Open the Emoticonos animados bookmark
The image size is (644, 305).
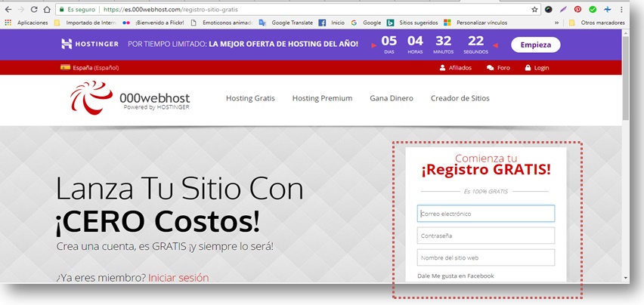222,23
